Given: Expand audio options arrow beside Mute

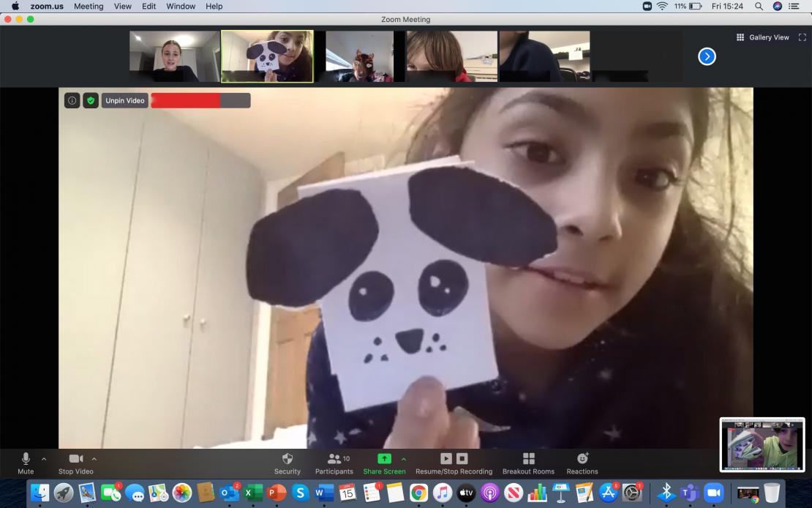Looking at the screenshot, I should pos(44,459).
